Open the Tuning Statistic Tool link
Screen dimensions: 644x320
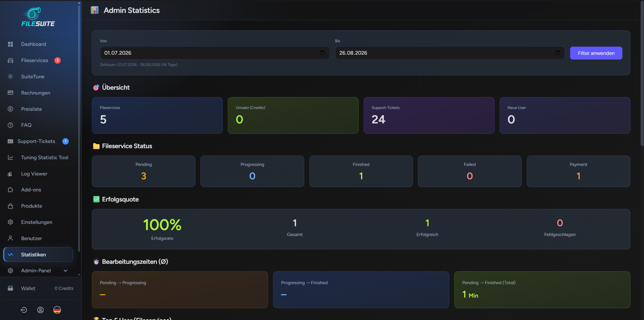pos(38,157)
